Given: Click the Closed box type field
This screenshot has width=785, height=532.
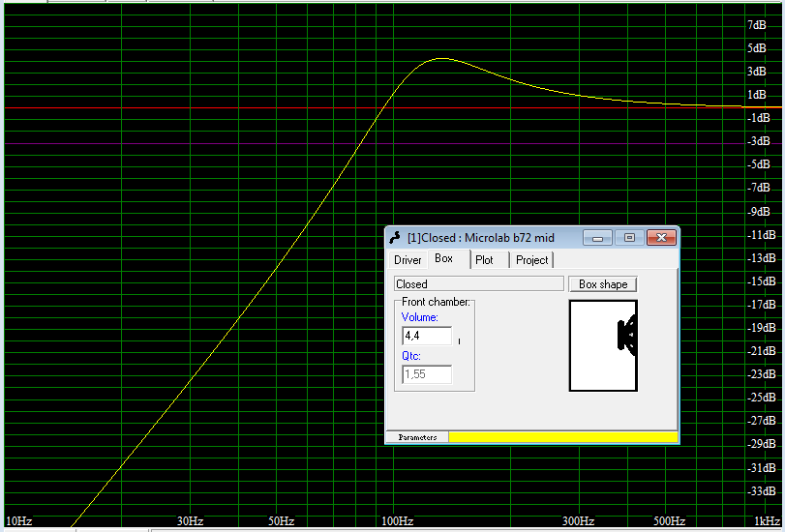Looking at the screenshot, I should click(x=478, y=284).
